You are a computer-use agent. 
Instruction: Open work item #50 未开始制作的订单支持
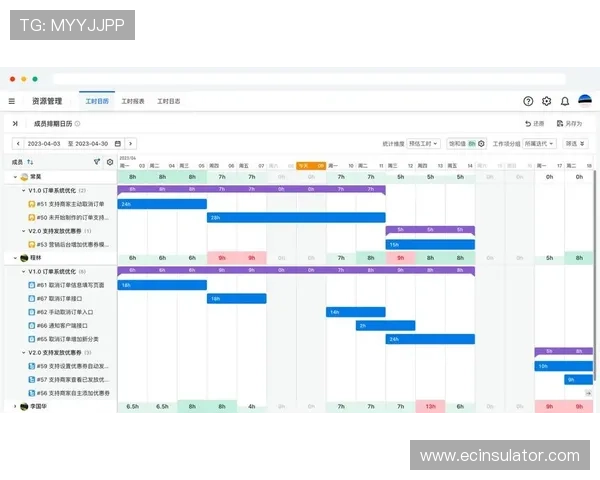(x=73, y=217)
